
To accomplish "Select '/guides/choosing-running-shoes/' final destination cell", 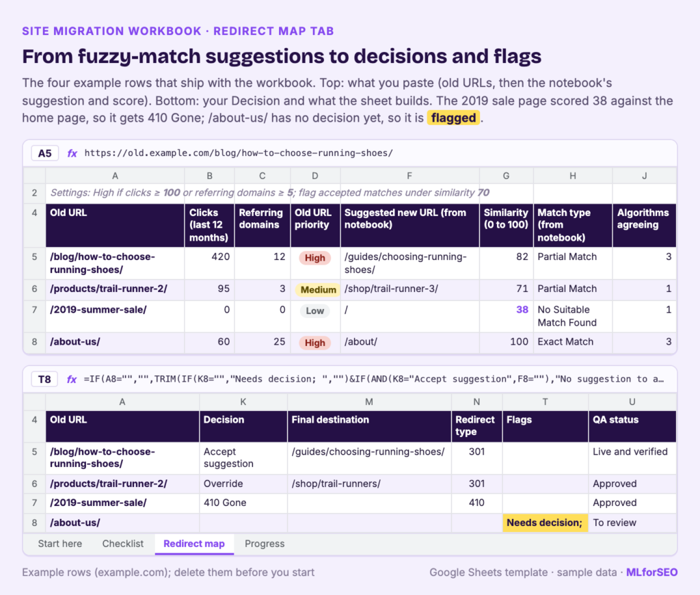I will (369, 458).
